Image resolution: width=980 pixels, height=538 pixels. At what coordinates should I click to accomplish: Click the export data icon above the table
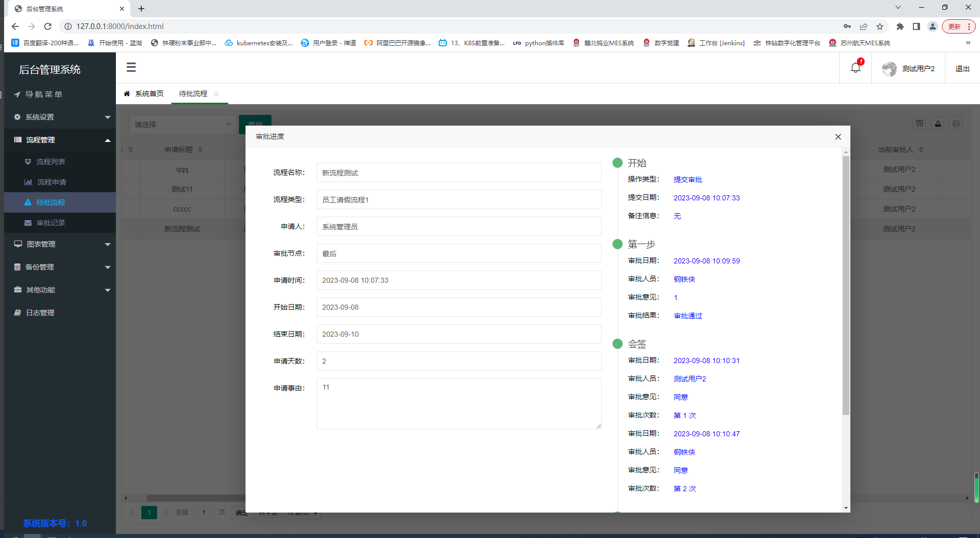937,123
